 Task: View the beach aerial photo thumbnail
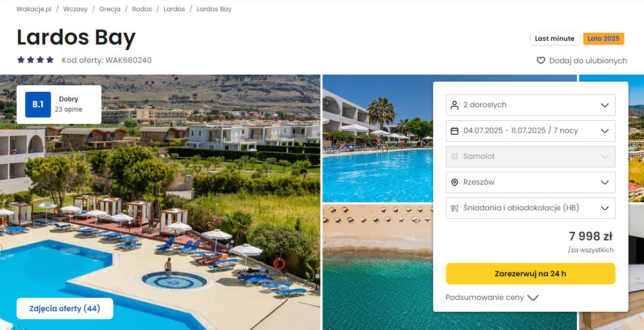[378, 267]
